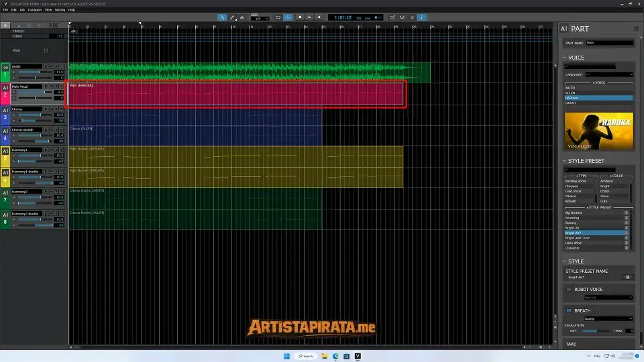Image resolution: width=644 pixels, height=362 pixels.
Task: Choose the scissors split tool
Action: tap(241, 17)
